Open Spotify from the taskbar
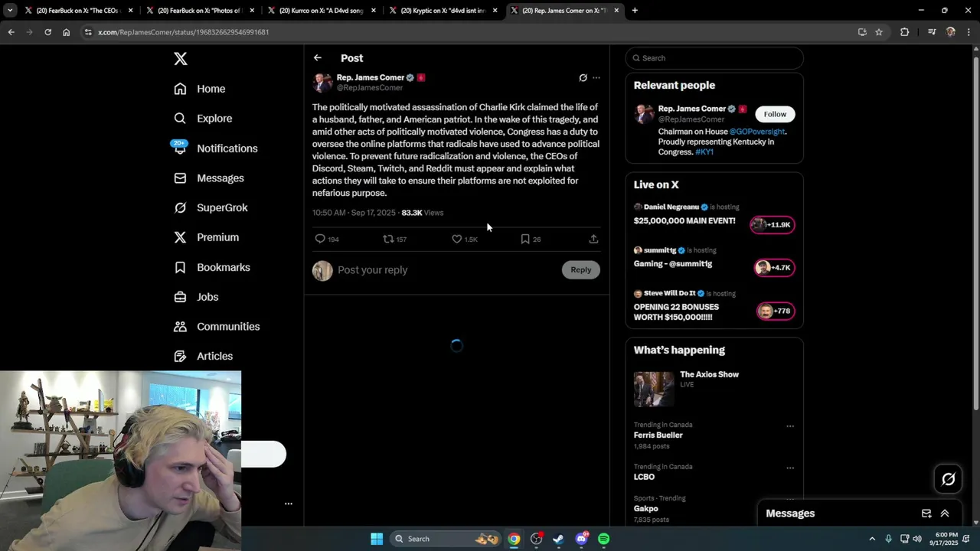 [604, 539]
